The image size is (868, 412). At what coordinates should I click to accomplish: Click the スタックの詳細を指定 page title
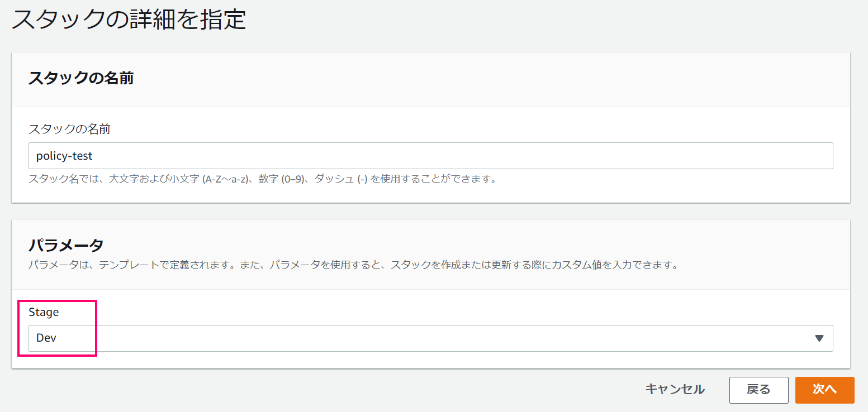(129, 19)
